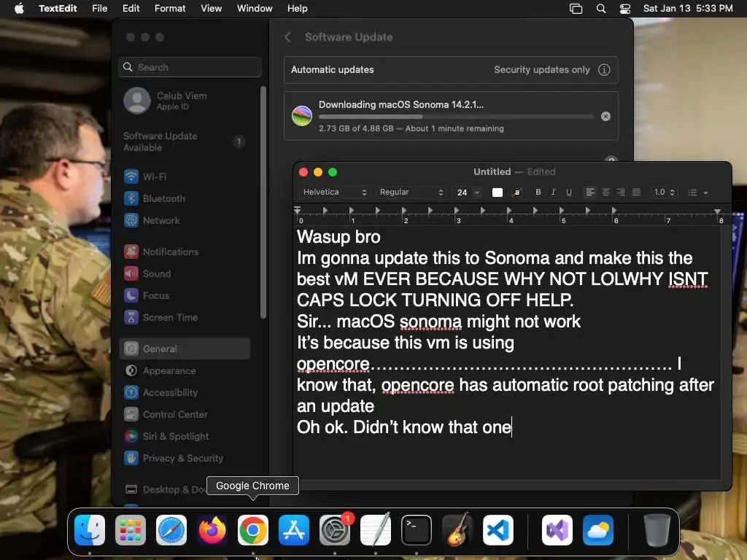
Task: Select Siri & Spotlight in sidebar
Action: point(185,436)
